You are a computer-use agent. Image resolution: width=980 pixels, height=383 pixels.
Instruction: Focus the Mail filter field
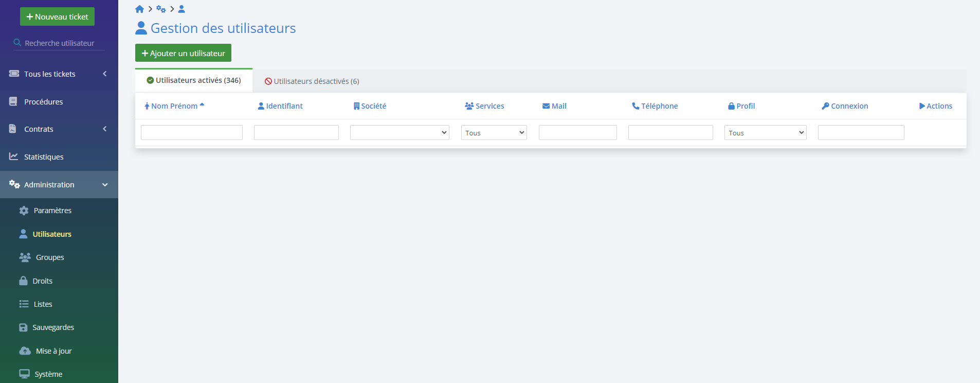[578, 132]
